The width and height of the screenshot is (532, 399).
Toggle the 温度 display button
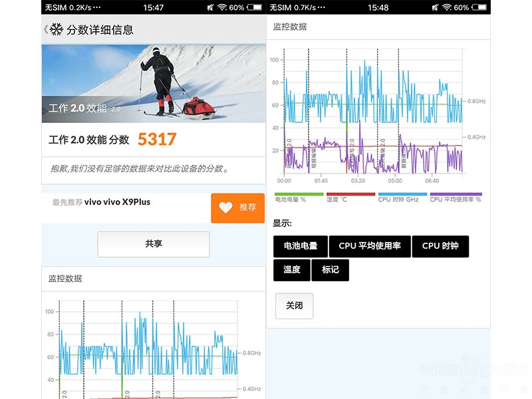point(292,270)
